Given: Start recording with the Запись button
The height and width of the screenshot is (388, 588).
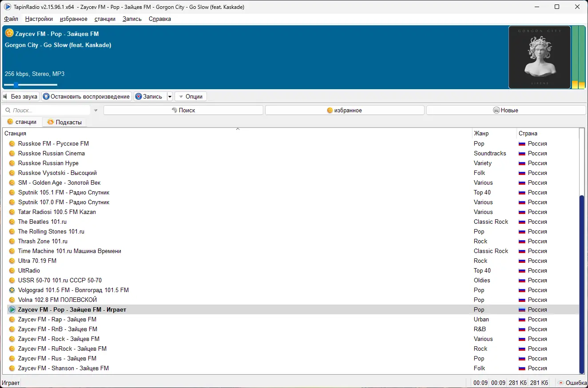Looking at the screenshot, I should (x=150, y=96).
